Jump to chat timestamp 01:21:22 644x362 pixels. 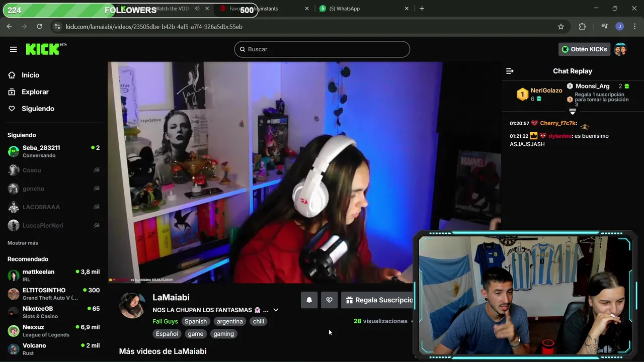click(x=519, y=136)
